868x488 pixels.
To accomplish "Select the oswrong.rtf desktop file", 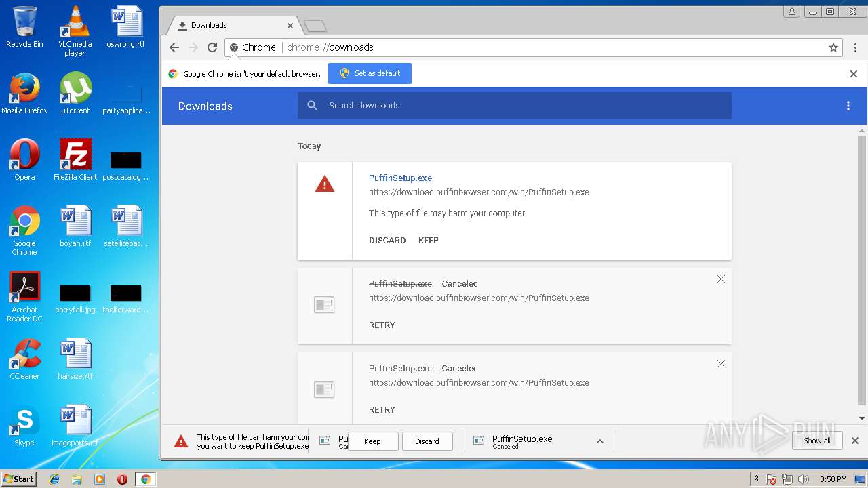I will click(126, 28).
